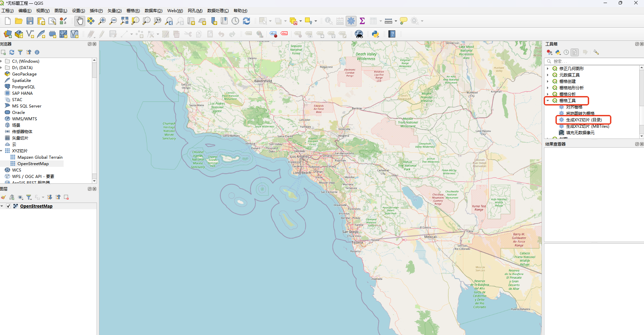The width and height of the screenshot is (644, 335).
Task: Click the toolbox history clock icon
Action: 566,52
